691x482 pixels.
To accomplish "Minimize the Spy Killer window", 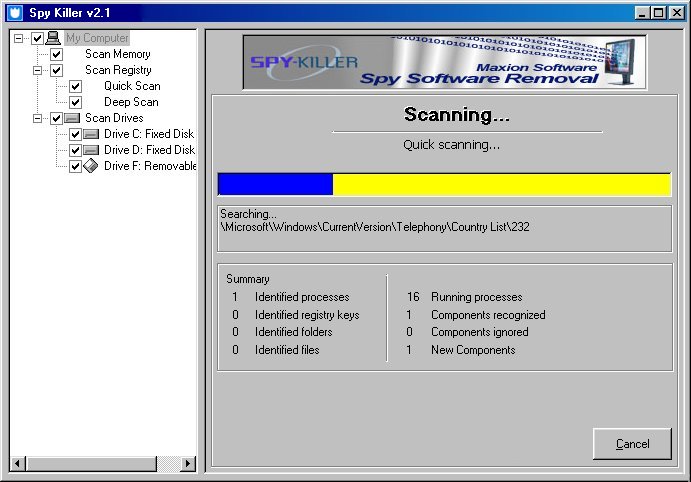I will [x=643, y=13].
